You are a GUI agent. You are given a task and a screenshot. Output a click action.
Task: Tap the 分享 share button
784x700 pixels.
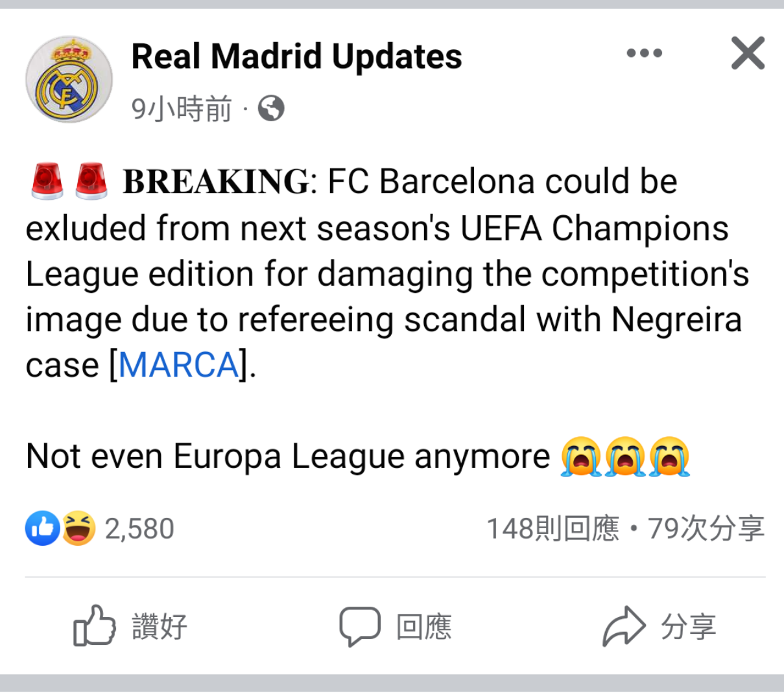[659, 627]
